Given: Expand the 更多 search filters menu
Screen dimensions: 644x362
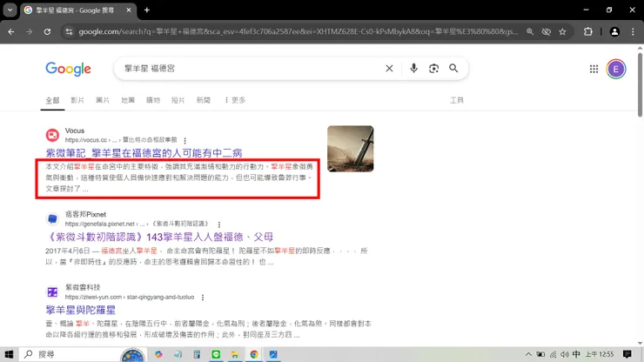Looking at the screenshot, I should point(235,100).
